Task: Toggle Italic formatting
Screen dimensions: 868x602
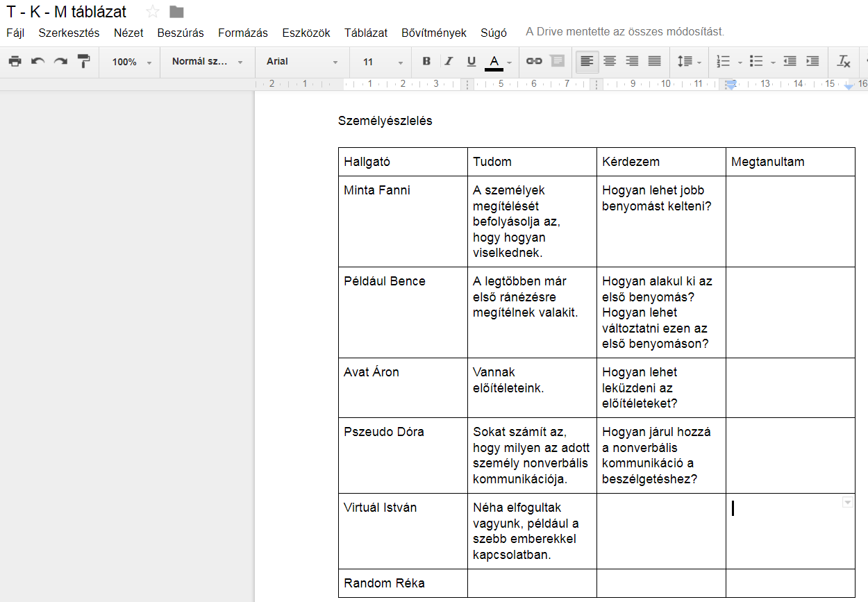Action: (449, 61)
